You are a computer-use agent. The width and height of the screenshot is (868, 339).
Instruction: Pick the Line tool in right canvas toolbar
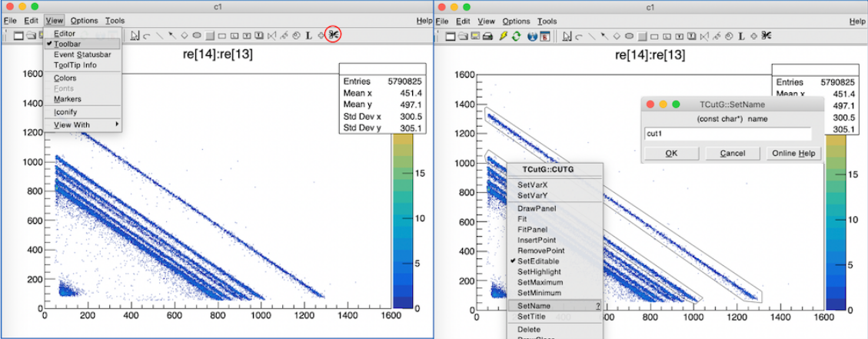(592, 36)
